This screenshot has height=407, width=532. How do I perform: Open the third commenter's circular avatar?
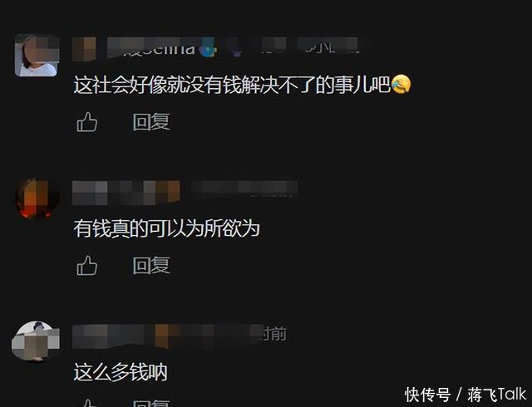coord(36,341)
